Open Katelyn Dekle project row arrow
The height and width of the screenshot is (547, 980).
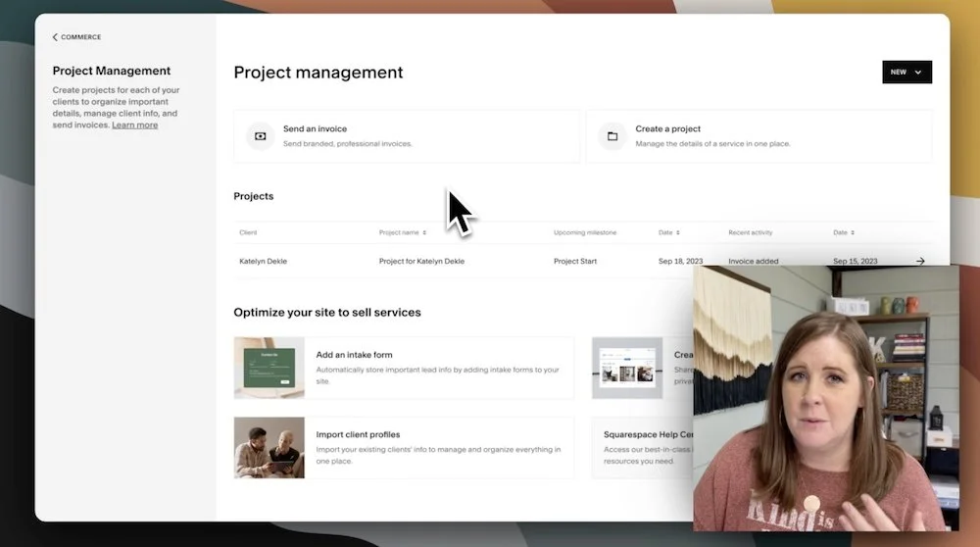(x=920, y=262)
